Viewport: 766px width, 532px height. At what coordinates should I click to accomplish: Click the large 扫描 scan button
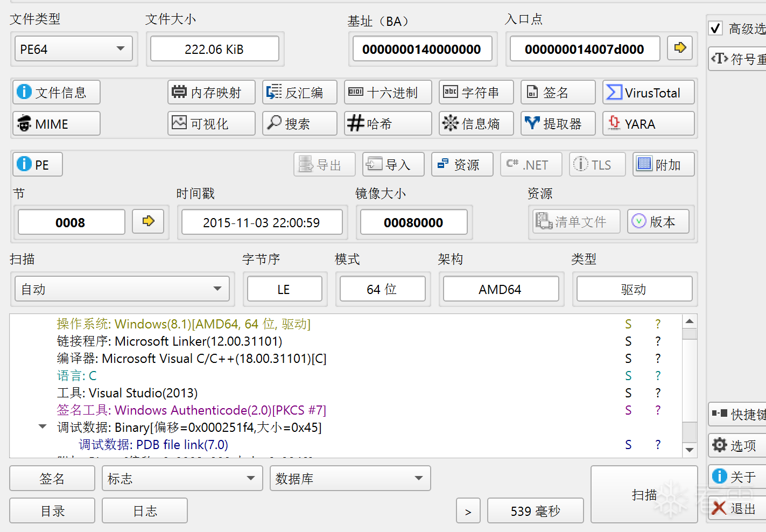click(x=644, y=494)
